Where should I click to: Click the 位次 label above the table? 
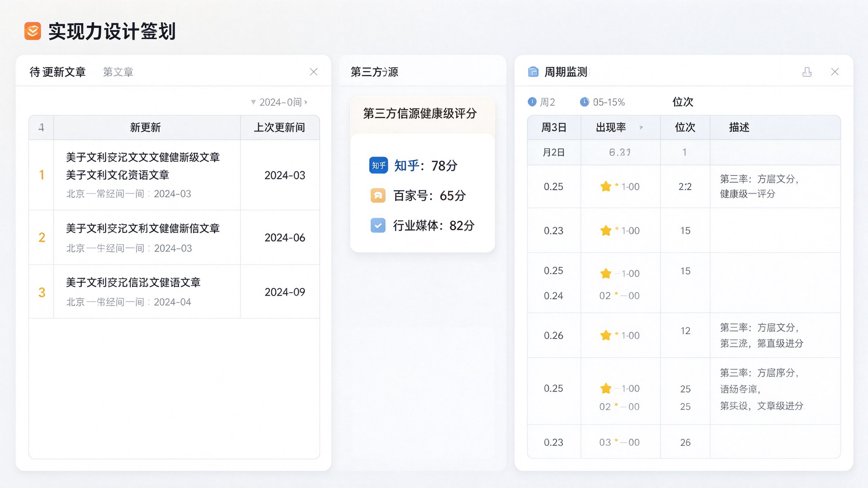(x=683, y=102)
